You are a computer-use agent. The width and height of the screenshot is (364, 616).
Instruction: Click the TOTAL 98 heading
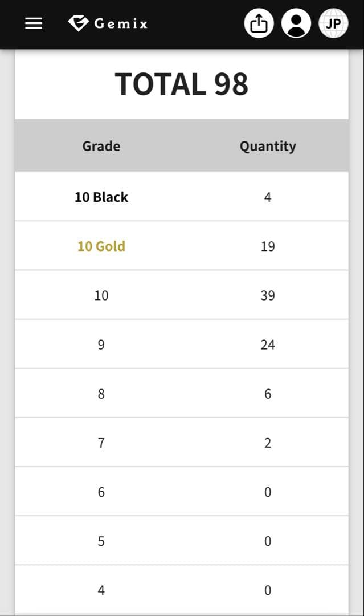[182, 84]
